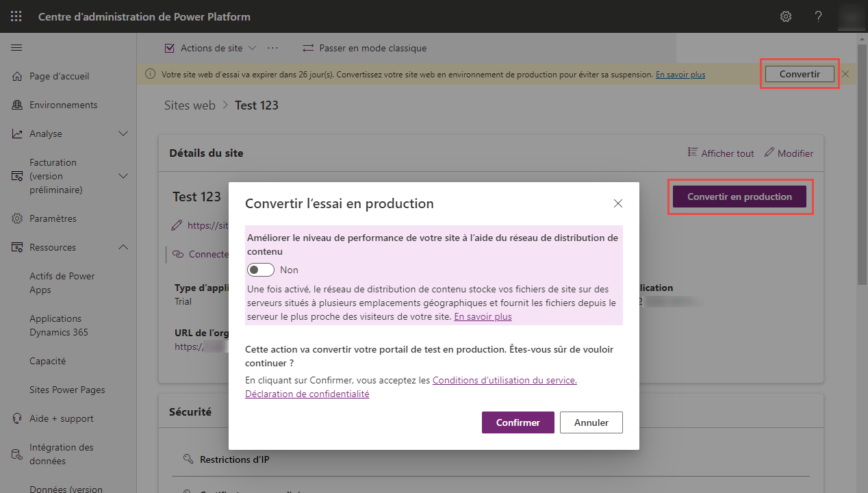
Task: Enable the content delivery network toggle
Action: coord(260,270)
